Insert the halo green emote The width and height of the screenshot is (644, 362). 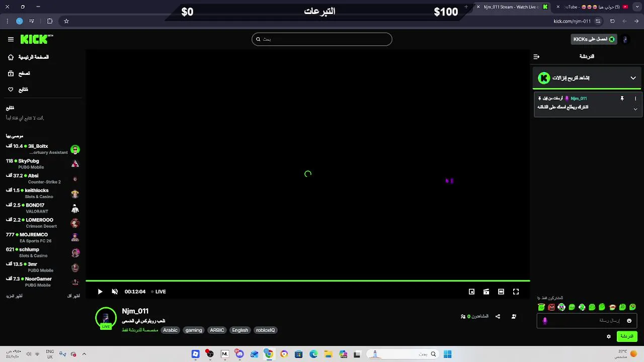coord(541,307)
